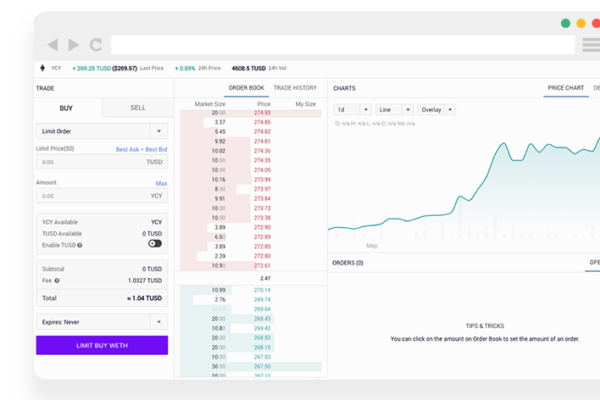
Task: Click the 274.82 ask price
Action: point(262,132)
